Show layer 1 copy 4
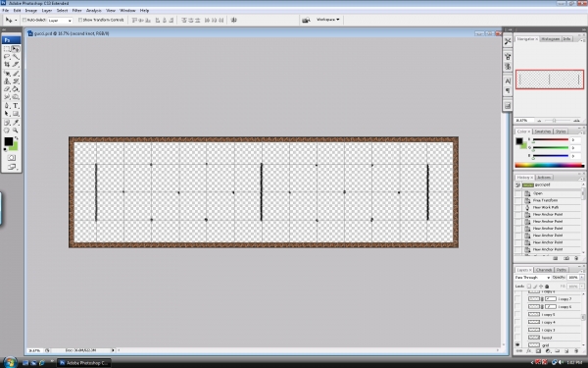The width and height of the screenshot is (588, 368). 517,322
